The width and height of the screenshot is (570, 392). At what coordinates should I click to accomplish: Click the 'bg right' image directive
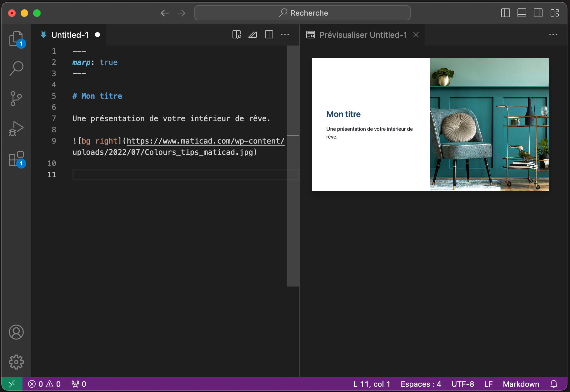(99, 141)
